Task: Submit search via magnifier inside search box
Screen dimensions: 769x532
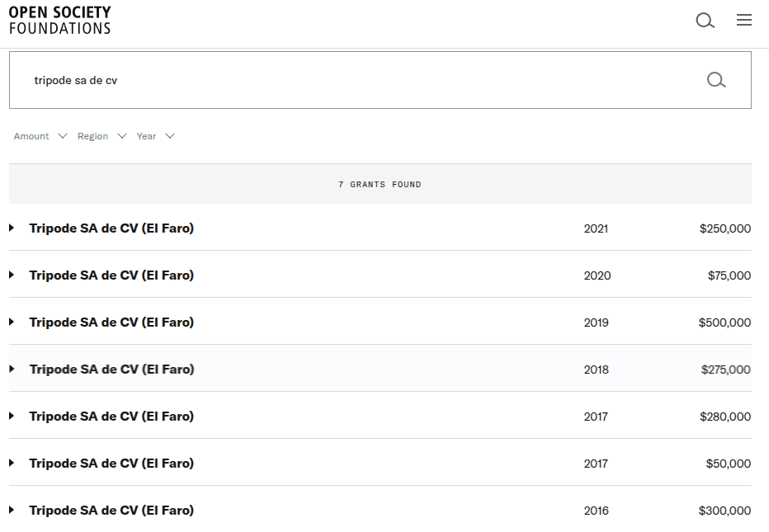Action: [x=716, y=80]
